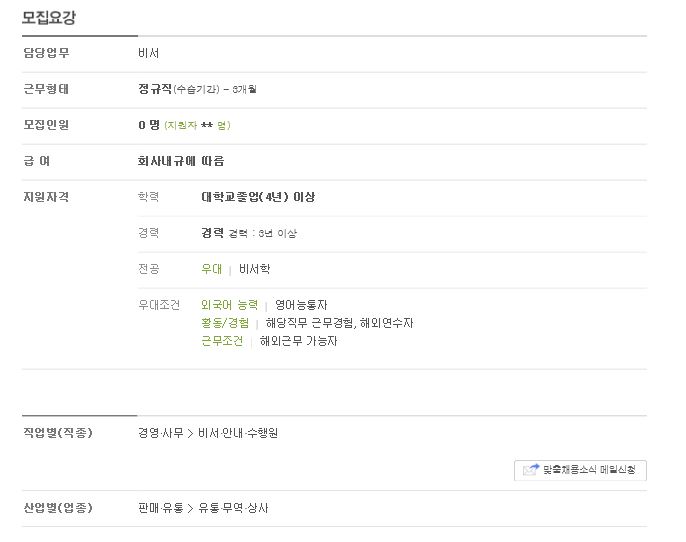Click the 대학교졸업(4년) 이상 education text
The width and height of the screenshot is (686, 542).
click(x=258, y=197)
